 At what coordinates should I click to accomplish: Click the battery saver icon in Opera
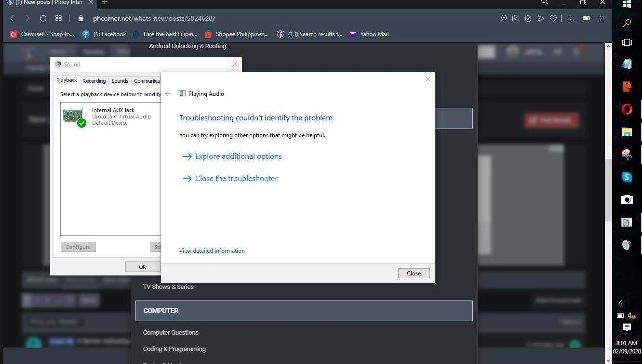pyautogui.click(x=586, y=18)
